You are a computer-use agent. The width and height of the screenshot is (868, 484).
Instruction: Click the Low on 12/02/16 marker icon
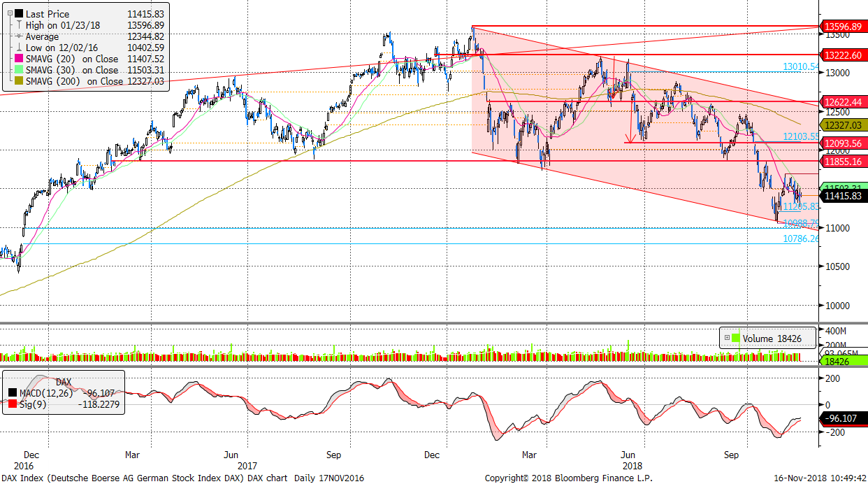[19, 48]
